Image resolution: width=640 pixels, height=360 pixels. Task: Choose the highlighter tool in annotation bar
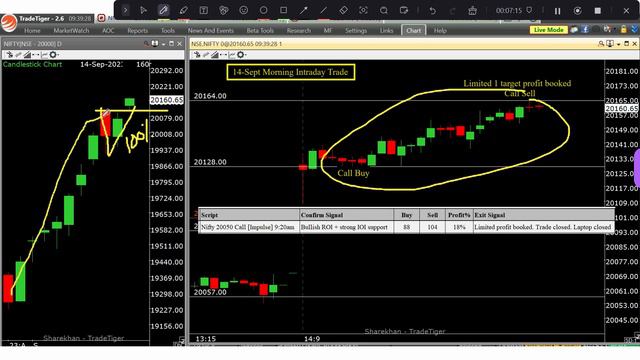(184, 10)
